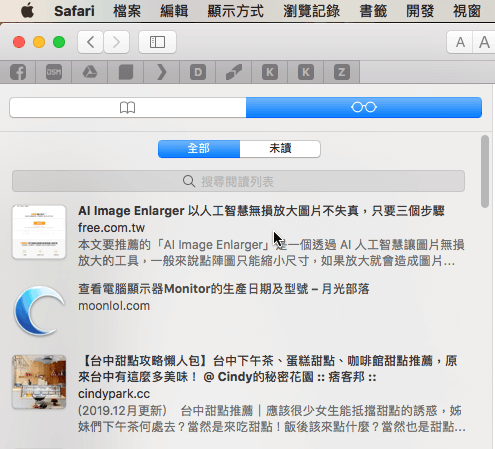This screenshot has height=449, width=495.
Task: Minimize Safari with the yellow button
Action: (x=39, y=42)
